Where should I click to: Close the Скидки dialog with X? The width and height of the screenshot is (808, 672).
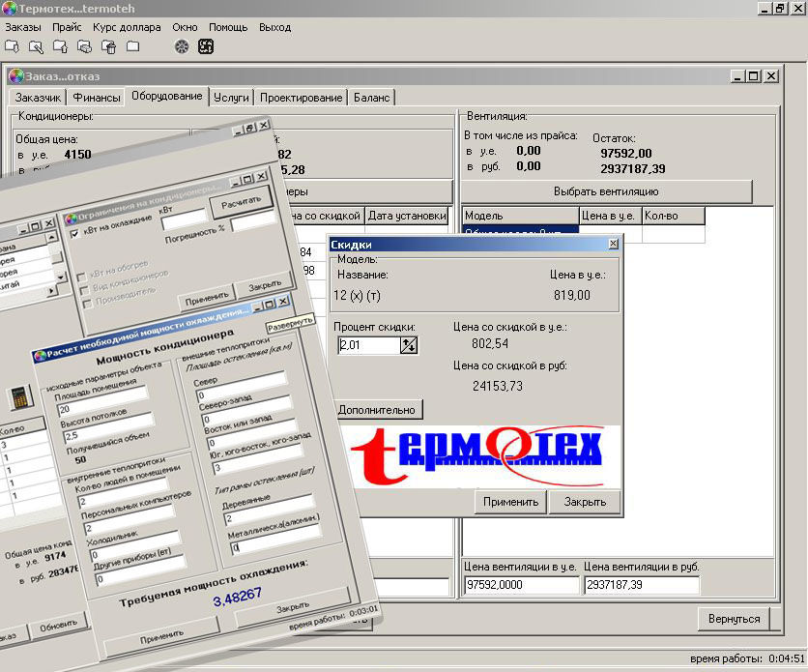pos(613,244)
